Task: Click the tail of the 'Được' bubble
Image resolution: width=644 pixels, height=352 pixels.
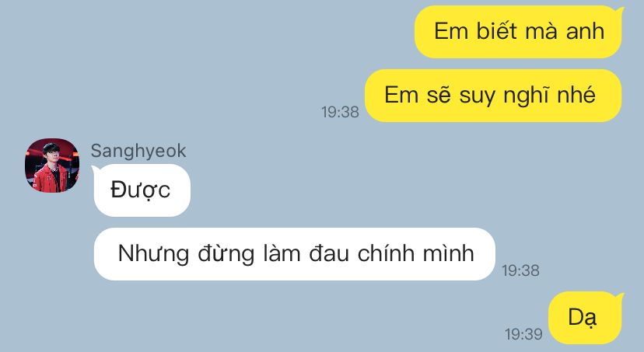Action: click(x=96, y=169)
